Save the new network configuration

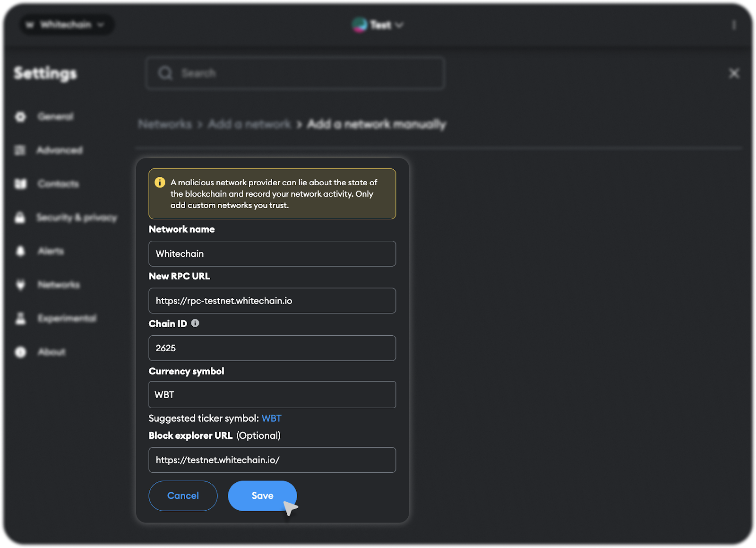pyautogui.click(x=262, y=496)
